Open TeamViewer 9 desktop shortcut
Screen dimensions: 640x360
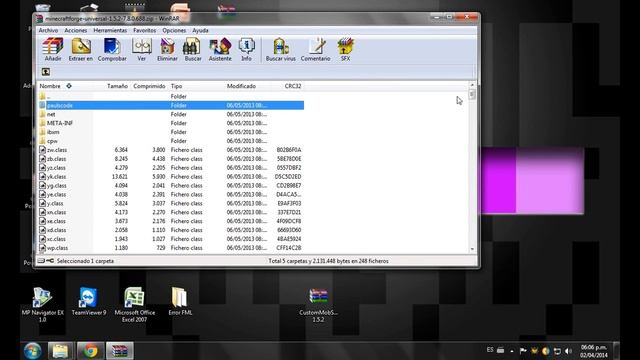(89, 301)
